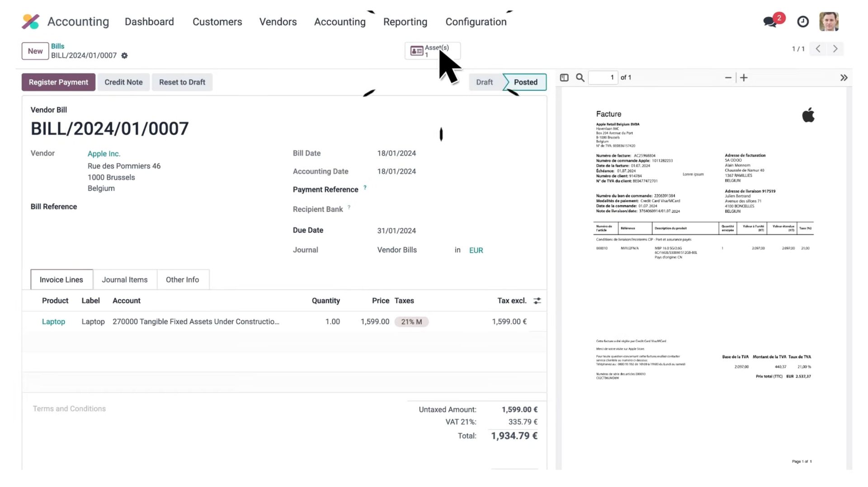Viewport: 868px width, 487px height.
Task: Open the activities clock icon
Action: tap(803, 22)
